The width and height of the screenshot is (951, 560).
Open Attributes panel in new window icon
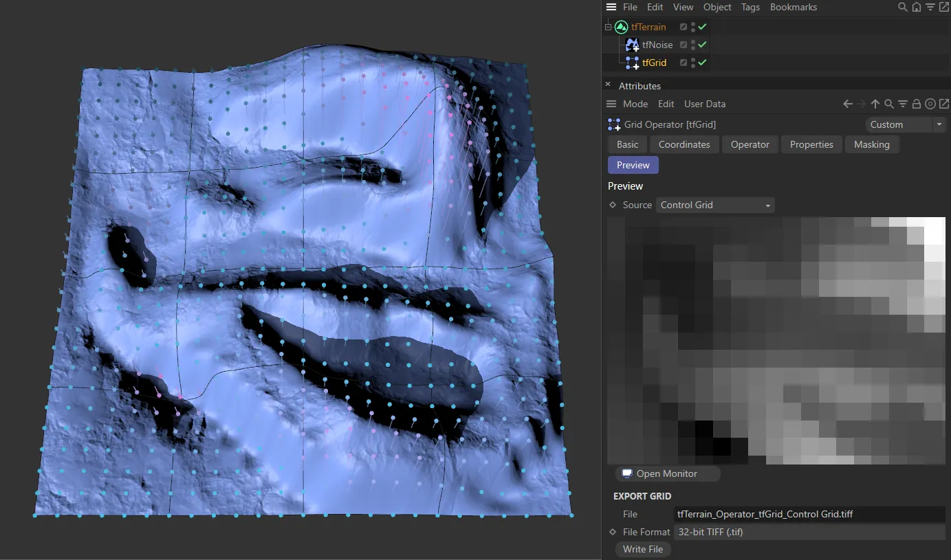(943, 104)
